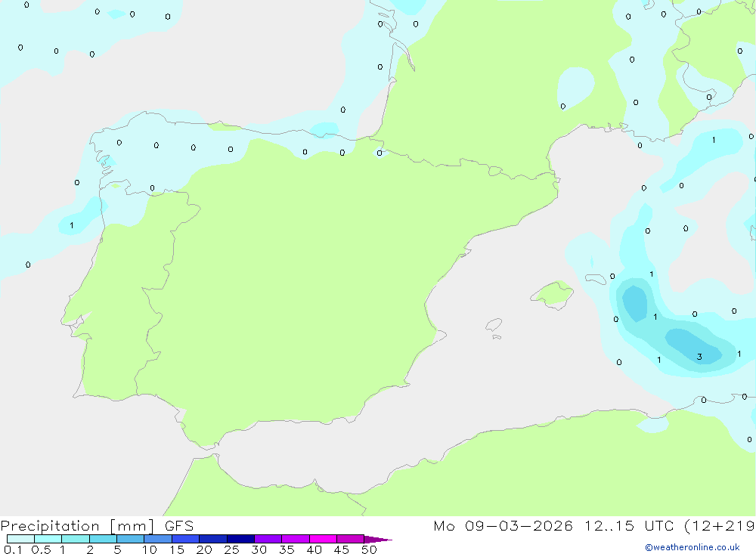
Task: Click the legend's over-50 arrow tip
Action: click(377, 540)
